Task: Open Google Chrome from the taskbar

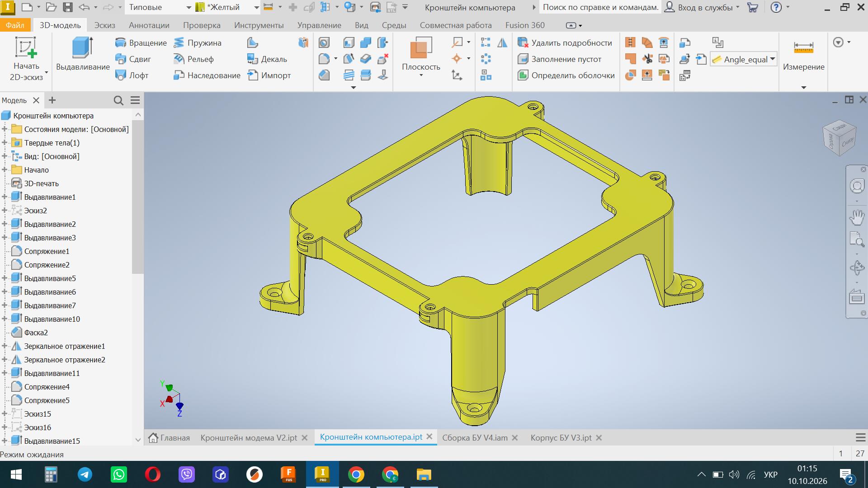Action: click(x=356, y=474)
